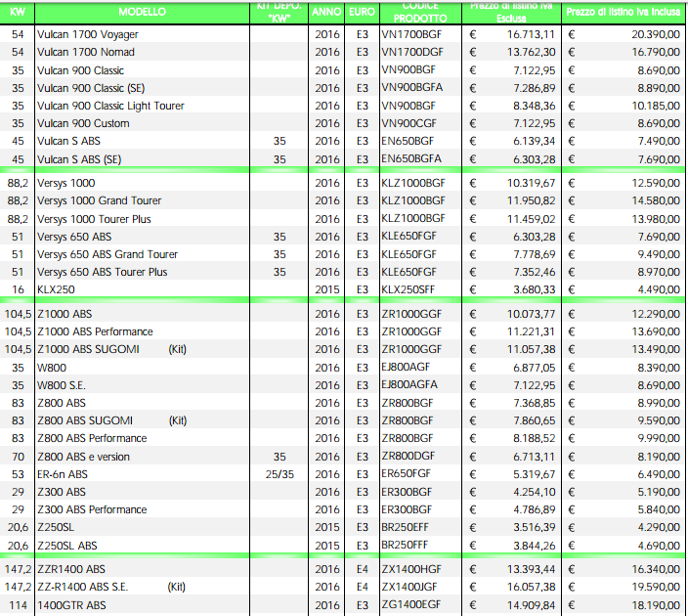
Task: Click product code VN1700DGF
Action: [x=412, y=52]
